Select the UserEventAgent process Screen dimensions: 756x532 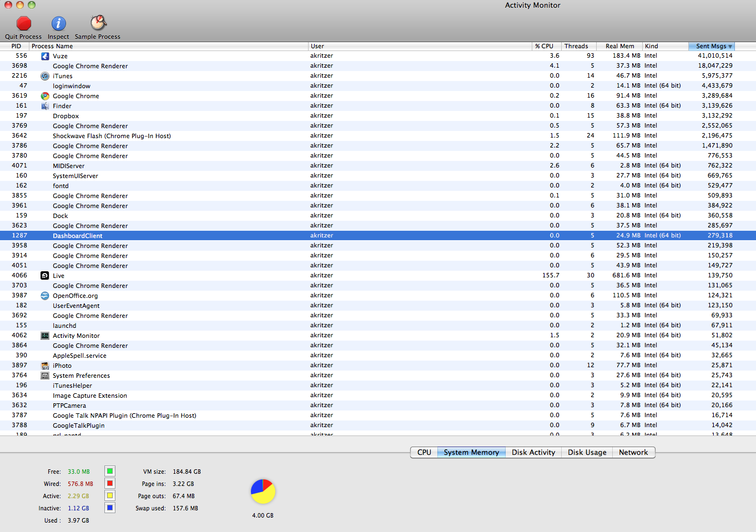pyautogui.click(x=378, y=306)
